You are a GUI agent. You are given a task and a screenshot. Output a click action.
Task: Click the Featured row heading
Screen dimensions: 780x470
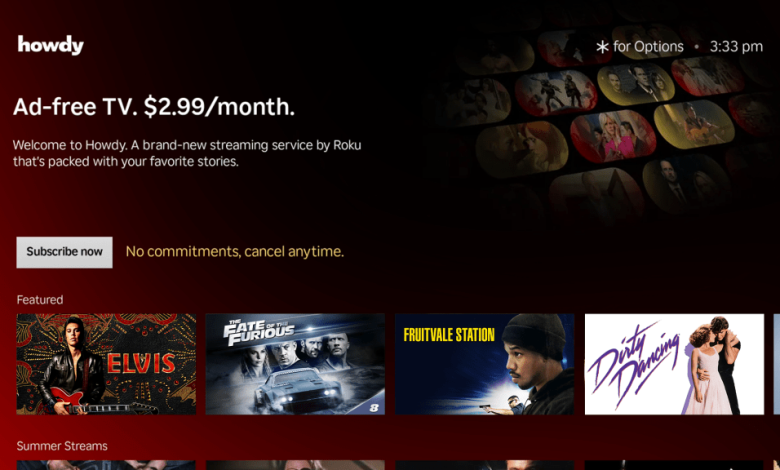[40, 300]
